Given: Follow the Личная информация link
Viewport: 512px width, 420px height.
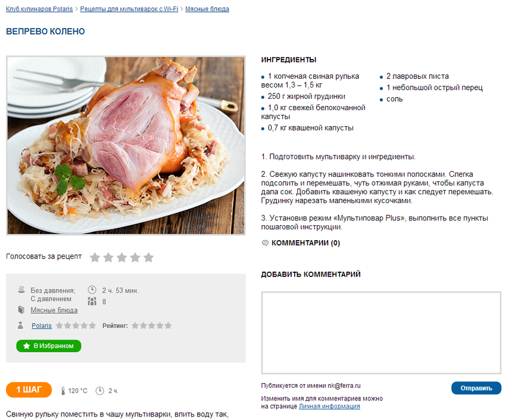Looking at the screenshot, I should [329, 406].
